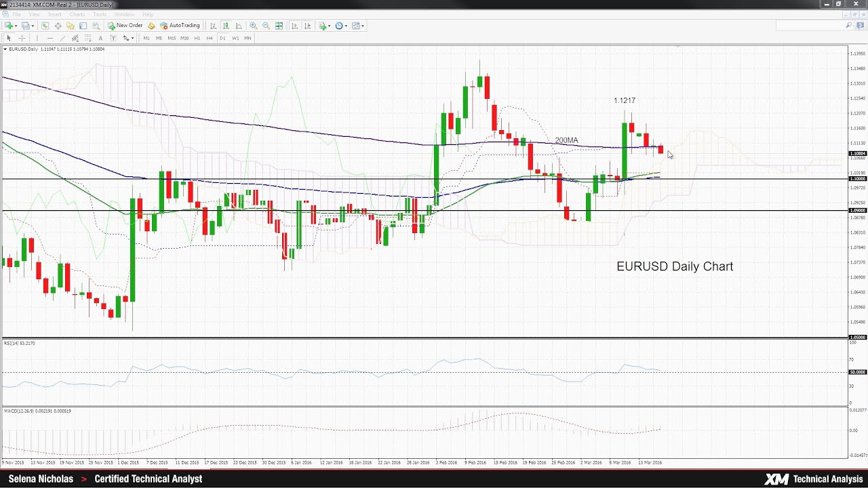Image resolution: width=868 pixels, height=488 pixels.
Task: Toggle Chart Shift
Action: click(307, 26)
